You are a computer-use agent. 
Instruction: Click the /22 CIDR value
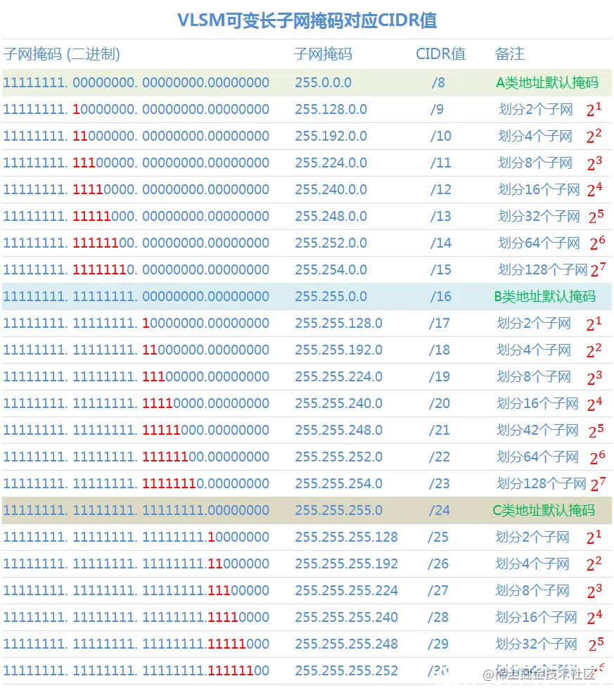coord(439,457)
